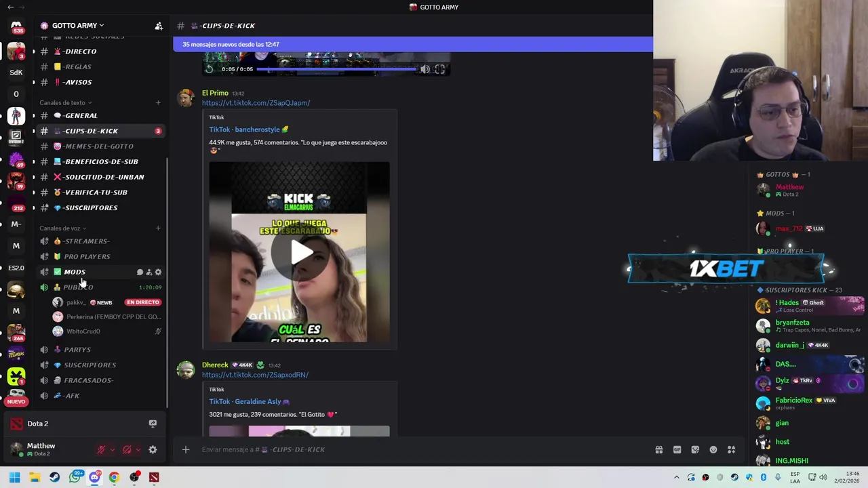Open the ES2.0 server icon
This screenshot has height=488, width=868.
(x=16, y=268)
